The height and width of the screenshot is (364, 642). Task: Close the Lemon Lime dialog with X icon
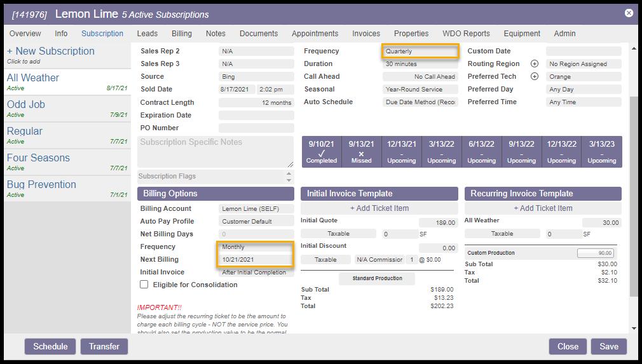(629, 13)
